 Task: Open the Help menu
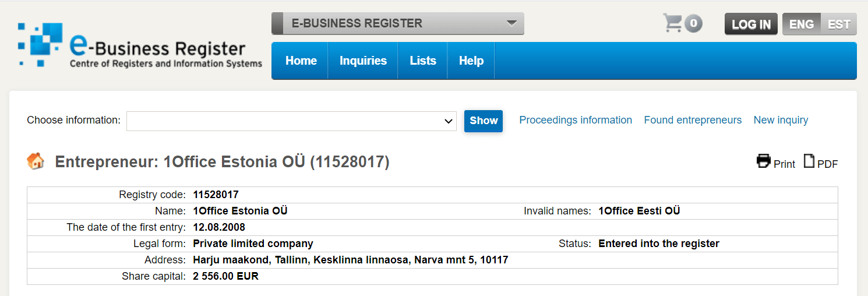tap(471, 61)
